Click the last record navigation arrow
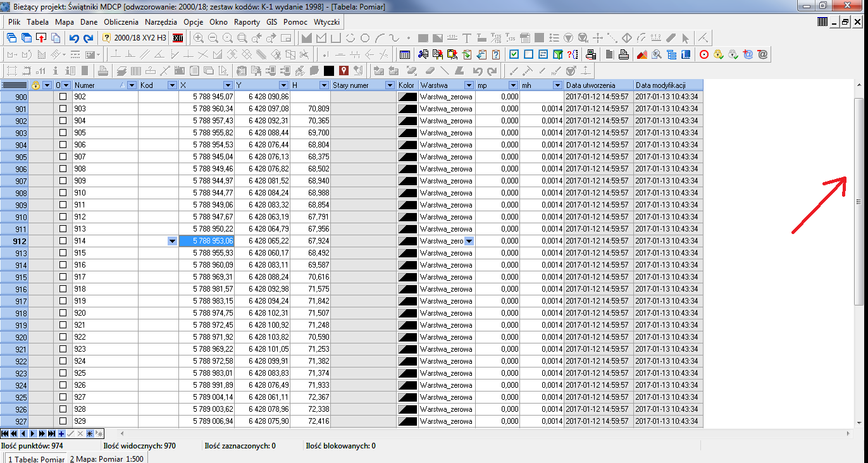 (52, 433)
